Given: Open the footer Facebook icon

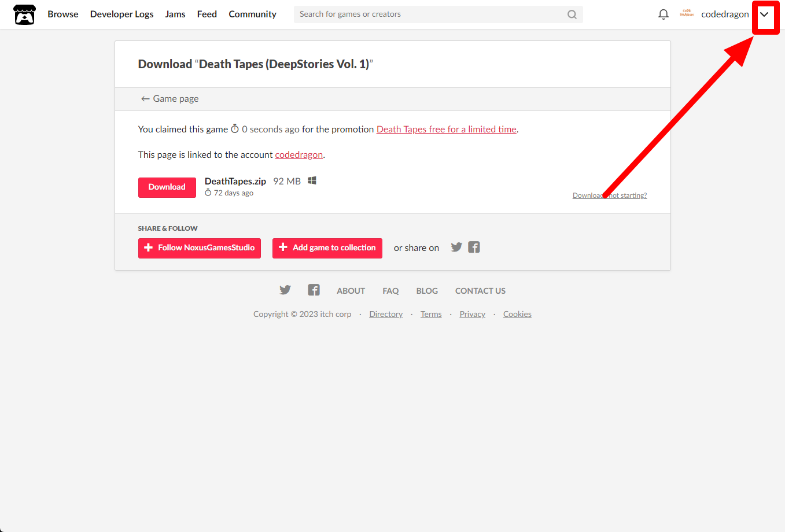Looking at the screenshot, I should (314, 290).
